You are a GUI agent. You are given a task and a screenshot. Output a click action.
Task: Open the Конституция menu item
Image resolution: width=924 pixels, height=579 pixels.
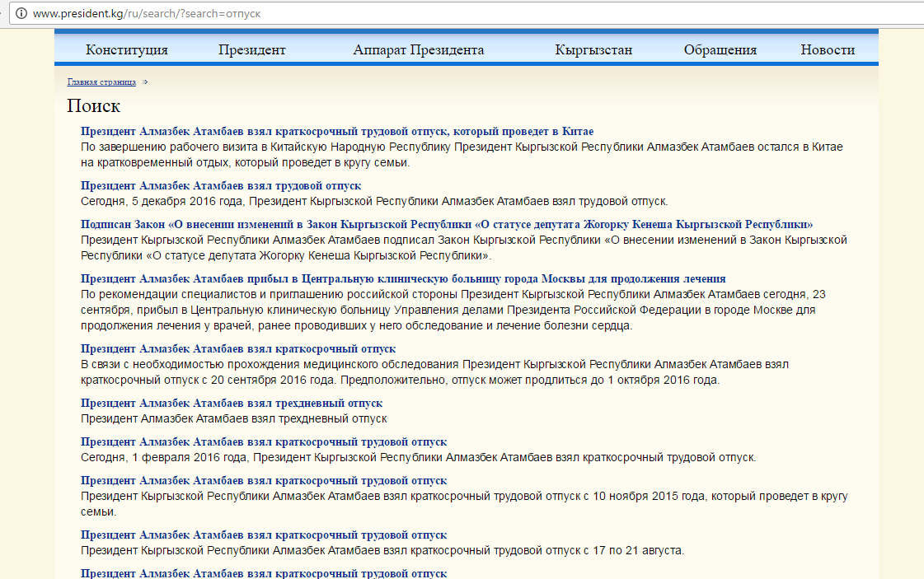tap(126, 49)
